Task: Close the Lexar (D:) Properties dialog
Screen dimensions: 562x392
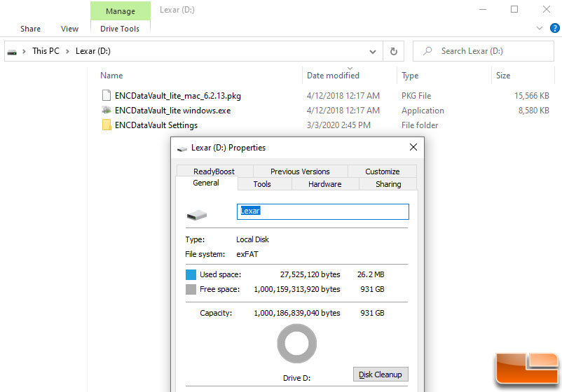Action: tap(413, 147)
